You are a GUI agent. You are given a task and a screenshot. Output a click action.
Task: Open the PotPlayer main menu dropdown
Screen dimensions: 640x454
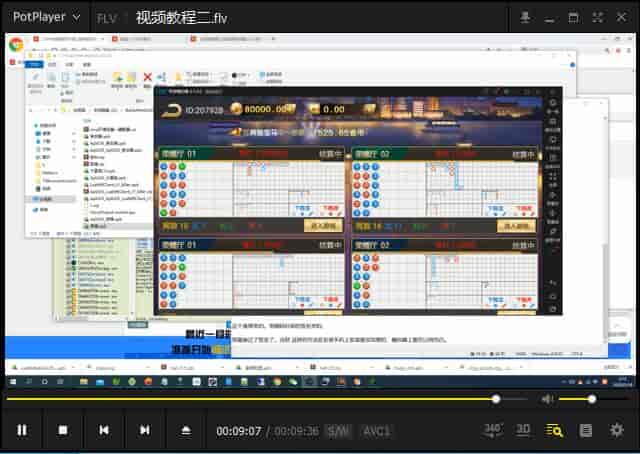[x=47, y=17]
